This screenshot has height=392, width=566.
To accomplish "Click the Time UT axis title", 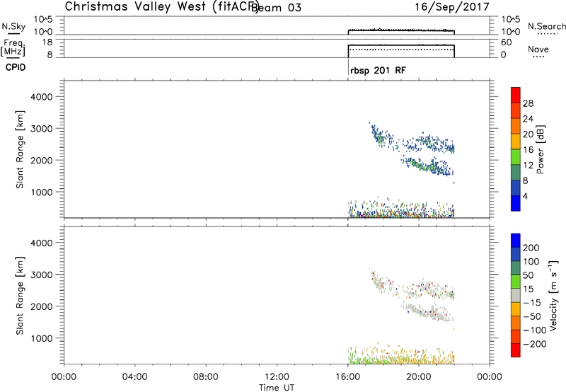I will pyautogui.click(x=277, y=387).
